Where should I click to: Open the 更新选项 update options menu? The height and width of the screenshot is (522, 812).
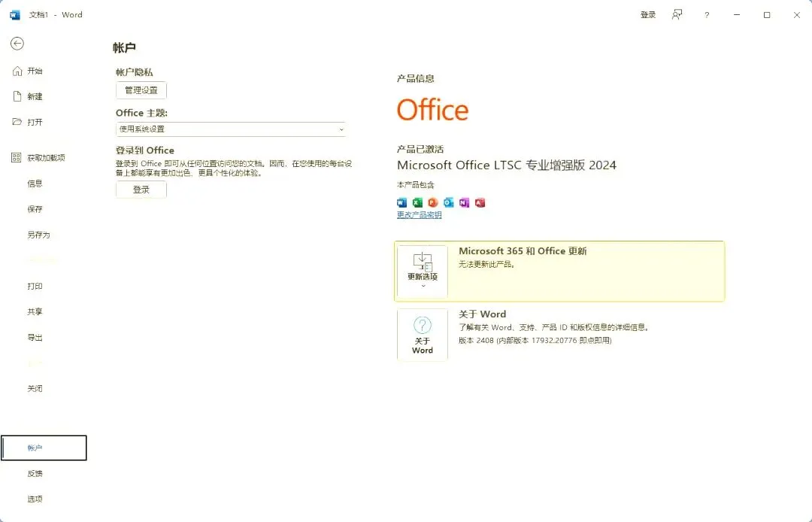[423, 272]
